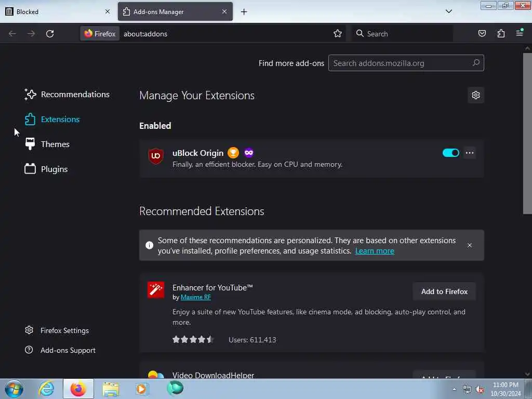This screenshot has width=532, height=399.
Task: Open the Maxime RF author link
Action: (196, 297)
